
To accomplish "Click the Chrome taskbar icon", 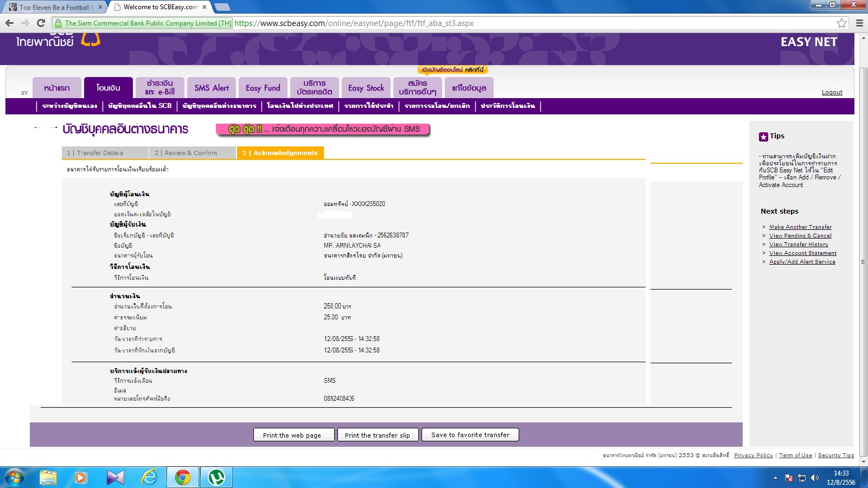I will (183, 478).
